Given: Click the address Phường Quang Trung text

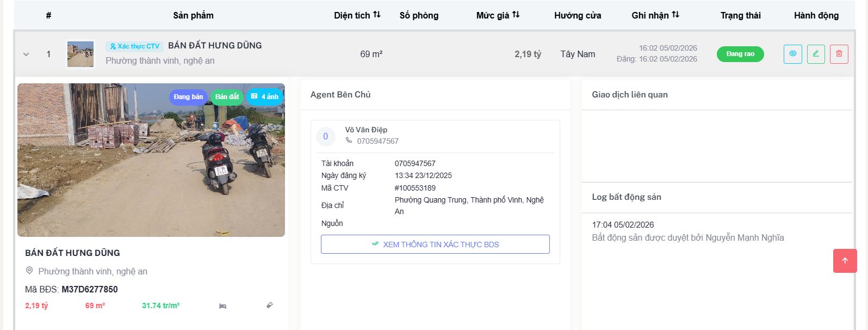Looking at the screenshot, I should 469,205.
